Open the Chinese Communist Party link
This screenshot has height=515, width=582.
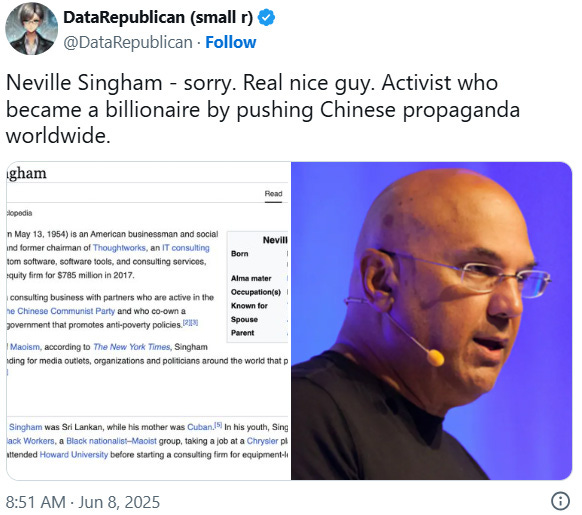coord(61,311)
